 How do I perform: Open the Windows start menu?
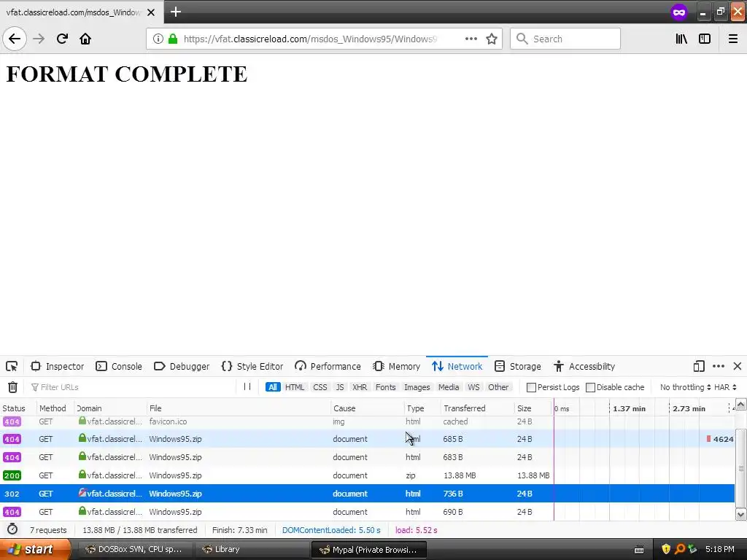pyautogui.click(x=34, y=549)
